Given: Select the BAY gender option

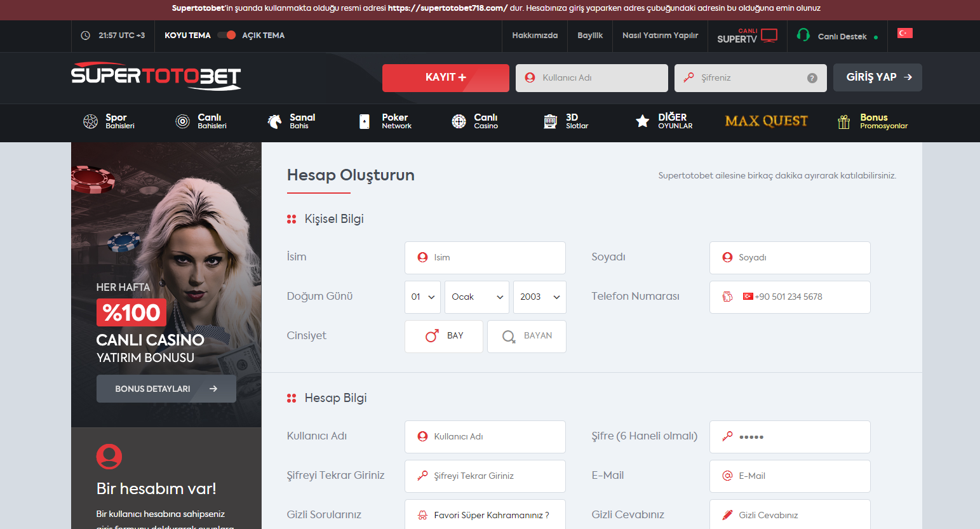Looking at the screenshot, I should (444, 337).
